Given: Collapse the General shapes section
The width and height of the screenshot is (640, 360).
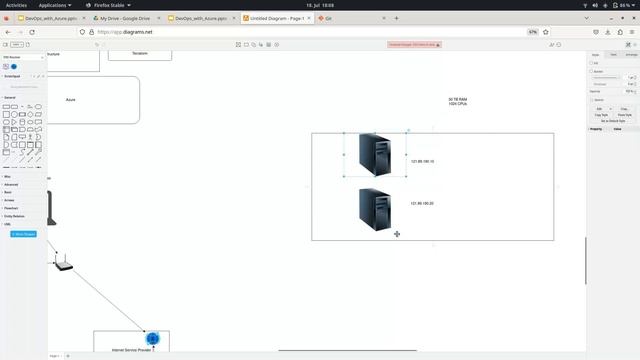Looking at the screenshot, I should point(9,98).
